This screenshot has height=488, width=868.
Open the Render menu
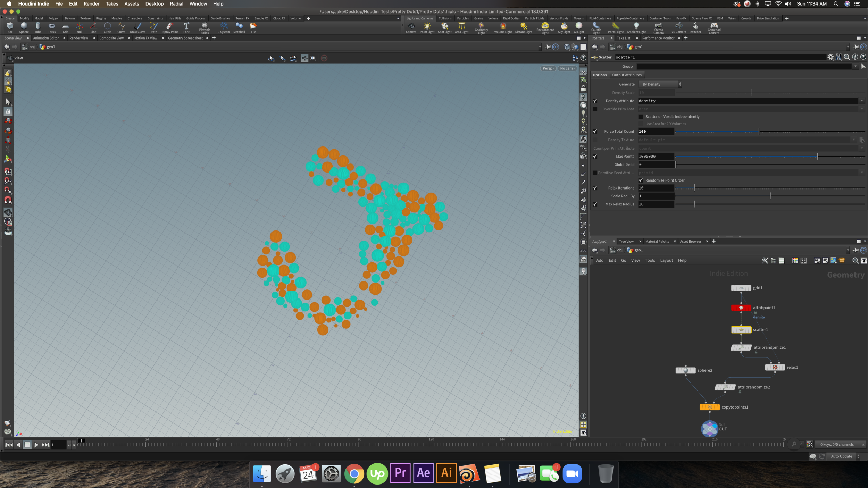pyautogui.click(x=91, y=4)
